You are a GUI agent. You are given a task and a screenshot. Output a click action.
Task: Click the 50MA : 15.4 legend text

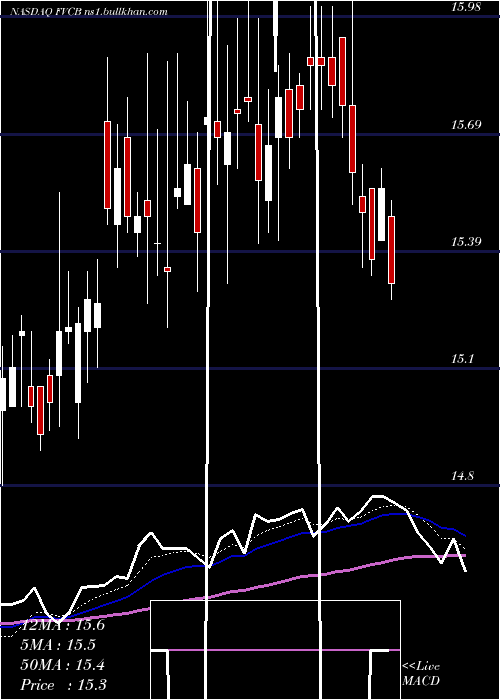point(62,665)
